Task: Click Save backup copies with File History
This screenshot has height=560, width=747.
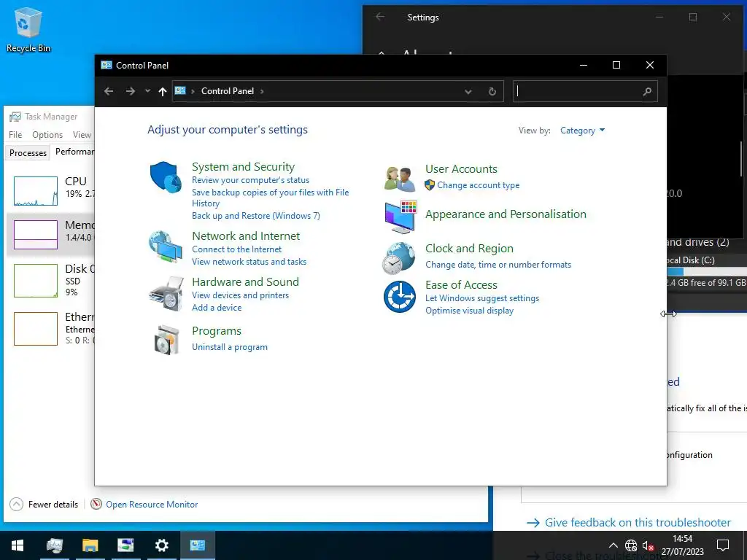Action: click(x=270, y=198)
